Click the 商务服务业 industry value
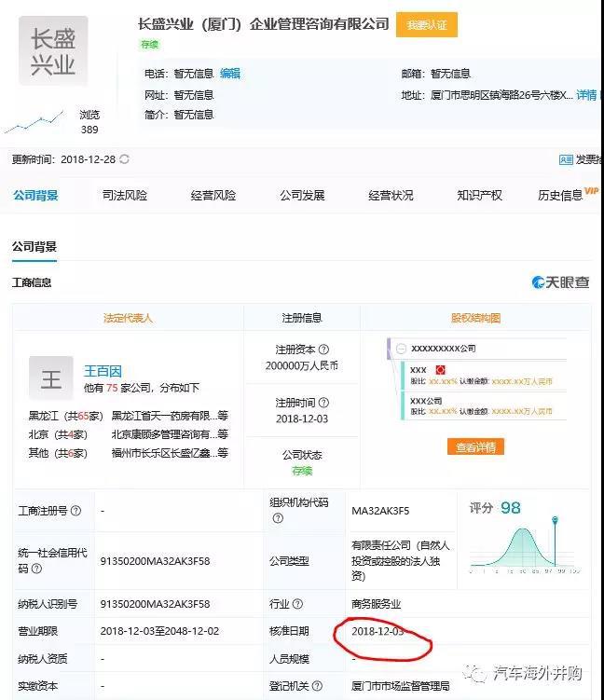The height and width of the screenshot is (700, 604). coord(377,604)
